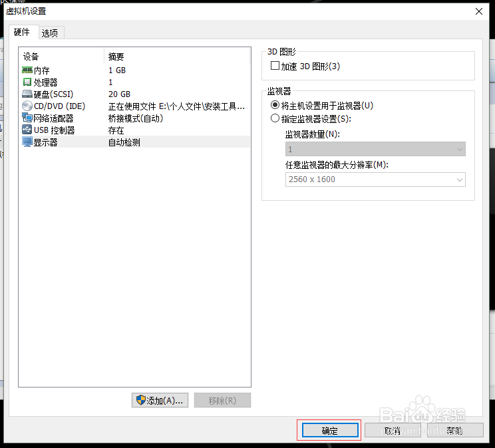Screen dimensions: 495x448
Task: Select the CD/DVD (IDE) row label
Action: pos(59,106)
